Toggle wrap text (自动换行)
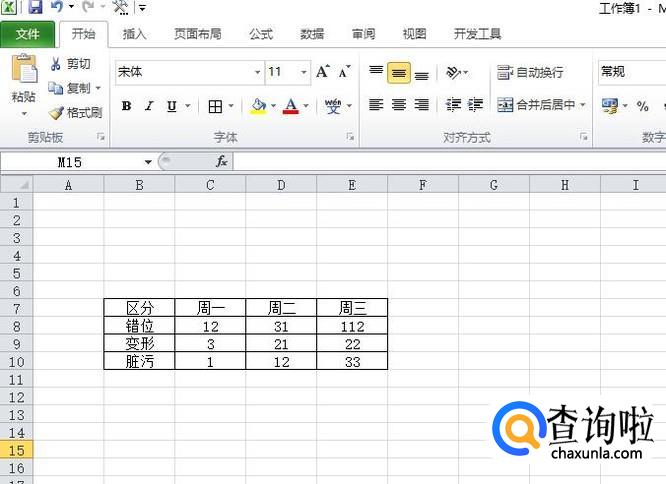This screenshot has width=666, height=484. click(530, 72)
